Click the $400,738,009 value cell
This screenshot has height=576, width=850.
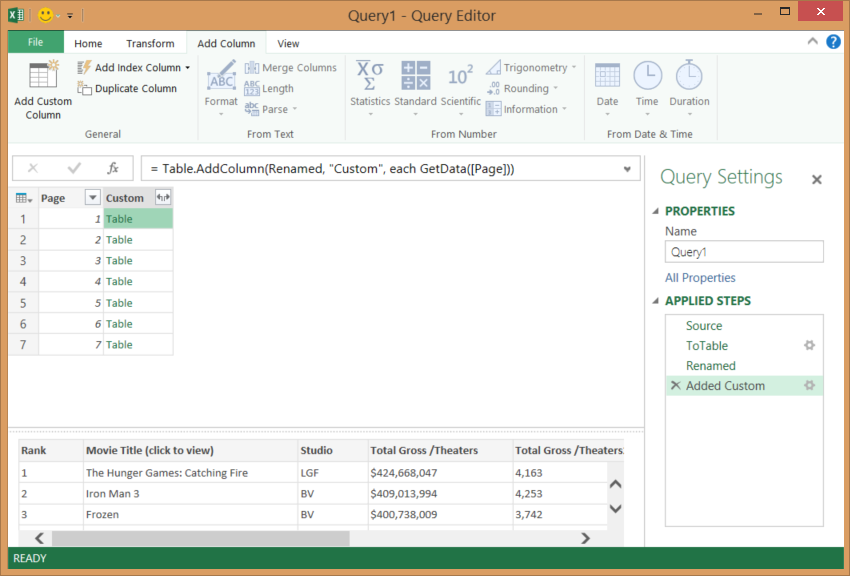[x=440, y=514]
